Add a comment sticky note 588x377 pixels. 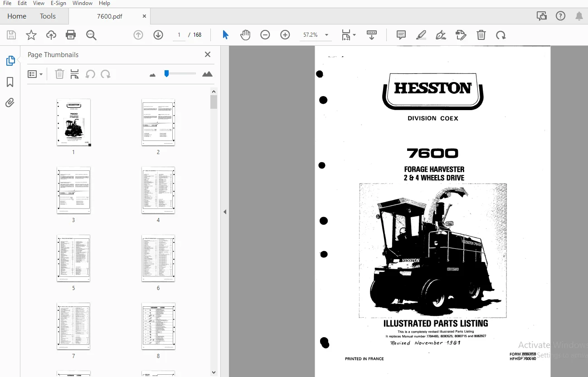pos(401,35)
